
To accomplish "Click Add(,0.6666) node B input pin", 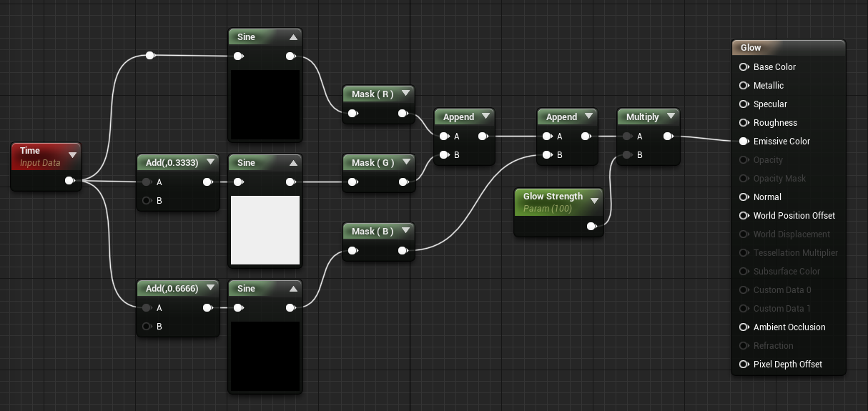I will coord(147,327).
